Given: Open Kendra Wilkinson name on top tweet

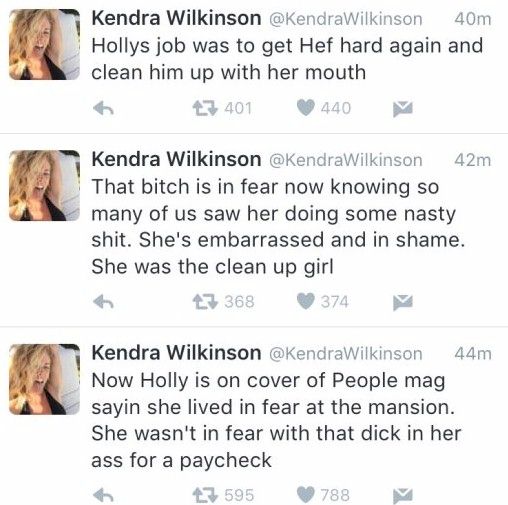Looking at the screenshot, I should tap(176, 18).
